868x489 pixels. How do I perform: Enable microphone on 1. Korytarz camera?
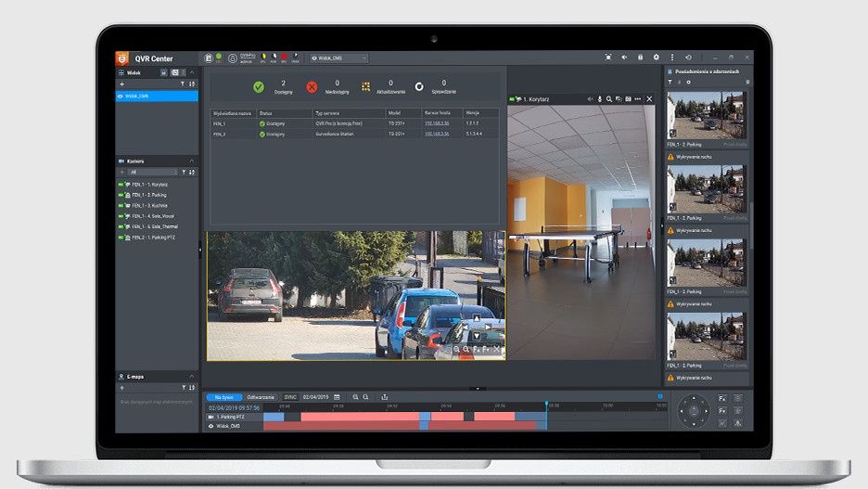click(599, 99)
